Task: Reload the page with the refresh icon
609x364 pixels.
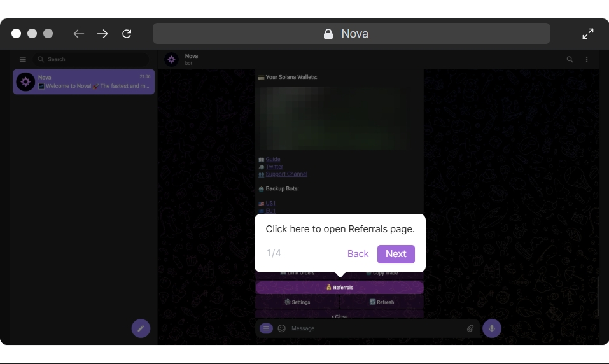Action: [x=127, y=34]
